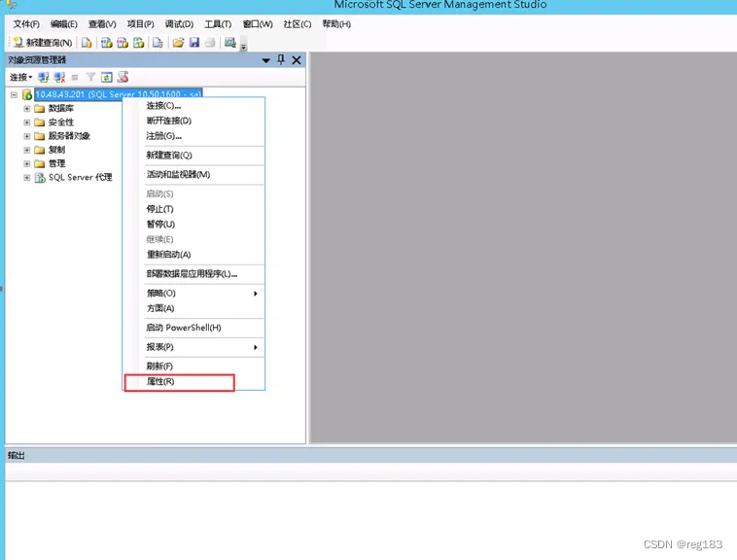Image resolution: width=737 pixels, height=560 pixels.
Task: Expand the 服务器对象 folder node
Action: pyautogui.click(x=27, y=136)
